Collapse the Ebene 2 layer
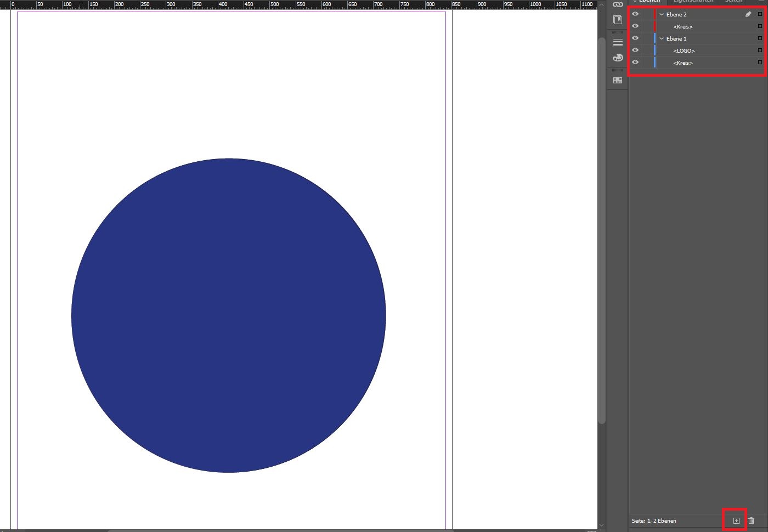This screenshot has width=768, height=532. (662, 14)
